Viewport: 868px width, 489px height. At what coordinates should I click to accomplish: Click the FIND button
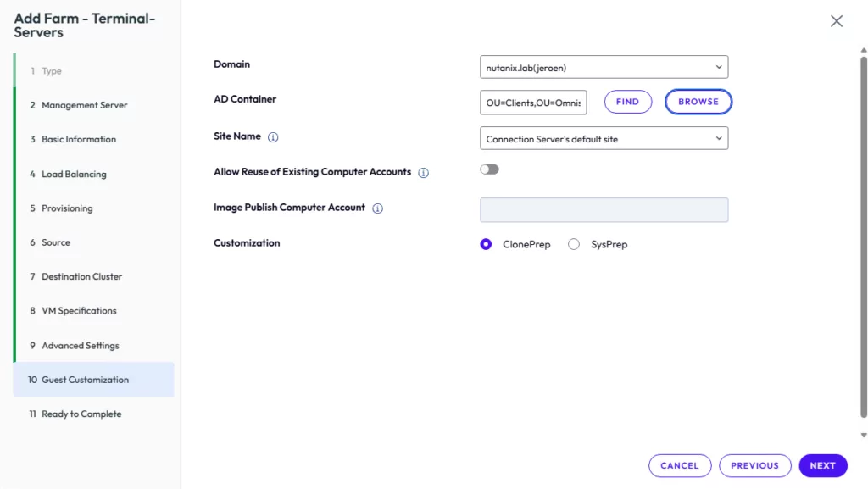pos(627,102)
